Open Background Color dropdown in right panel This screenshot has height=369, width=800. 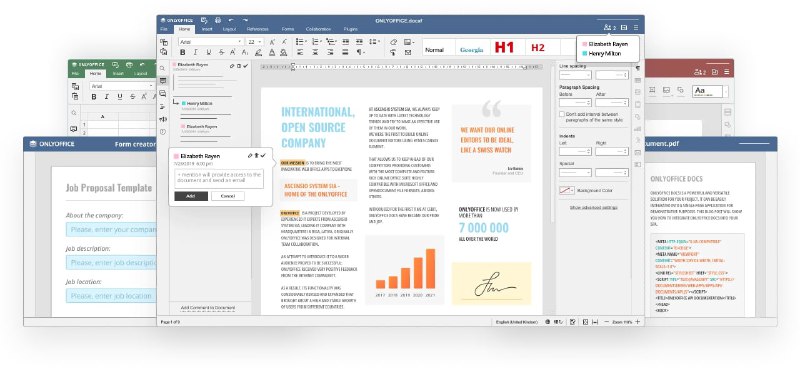pyautogui.click(x=567, y=190)
